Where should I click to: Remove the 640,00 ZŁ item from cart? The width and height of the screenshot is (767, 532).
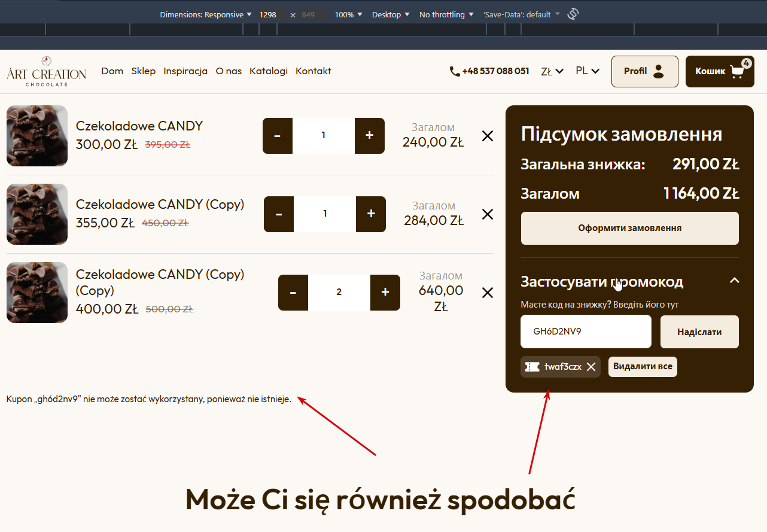pos(488,293)
